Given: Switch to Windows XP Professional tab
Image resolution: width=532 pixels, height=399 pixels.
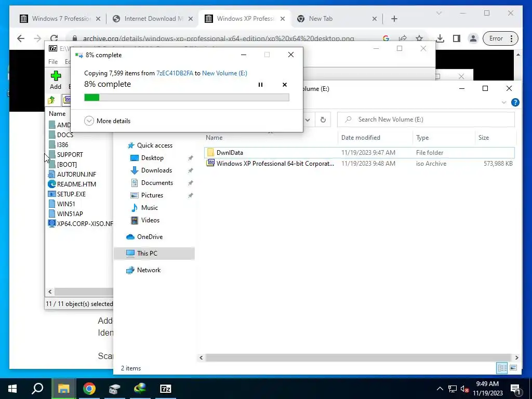Looking at the screenshot, I should pyautogui.click(x=245, y=19).
